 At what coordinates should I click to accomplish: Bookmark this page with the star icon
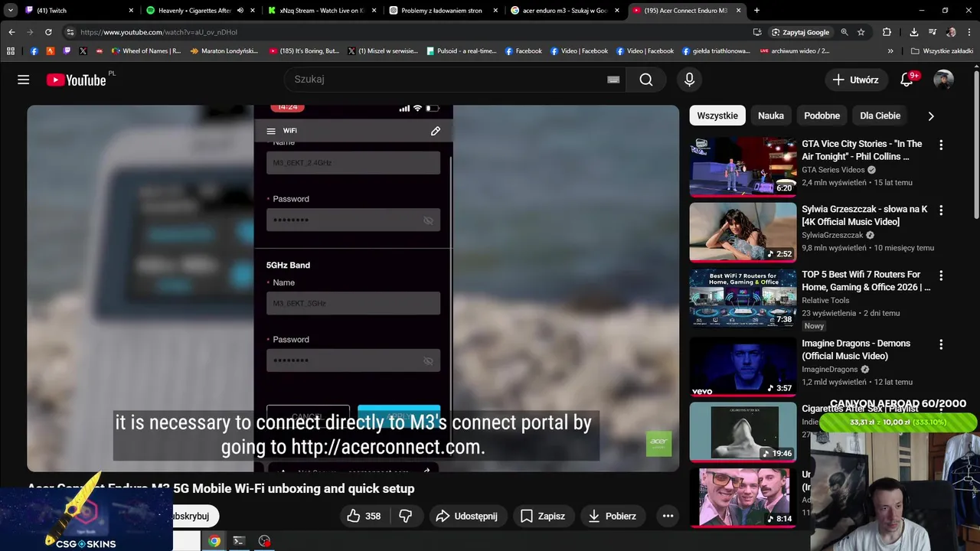tap(861, 32)
